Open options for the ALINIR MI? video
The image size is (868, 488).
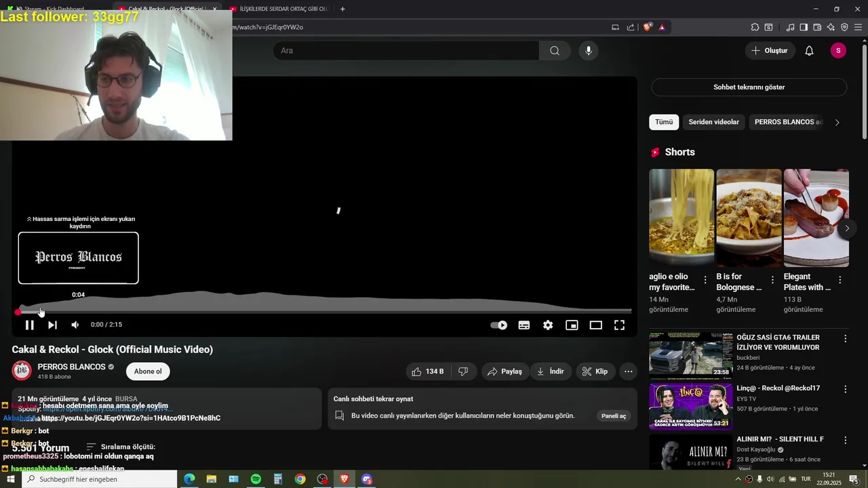point(845,440)
